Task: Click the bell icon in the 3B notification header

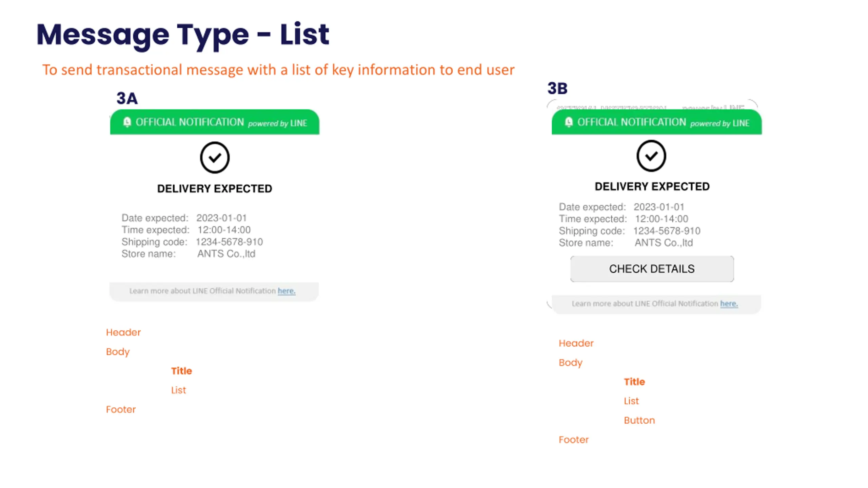Action: point(569,122)
